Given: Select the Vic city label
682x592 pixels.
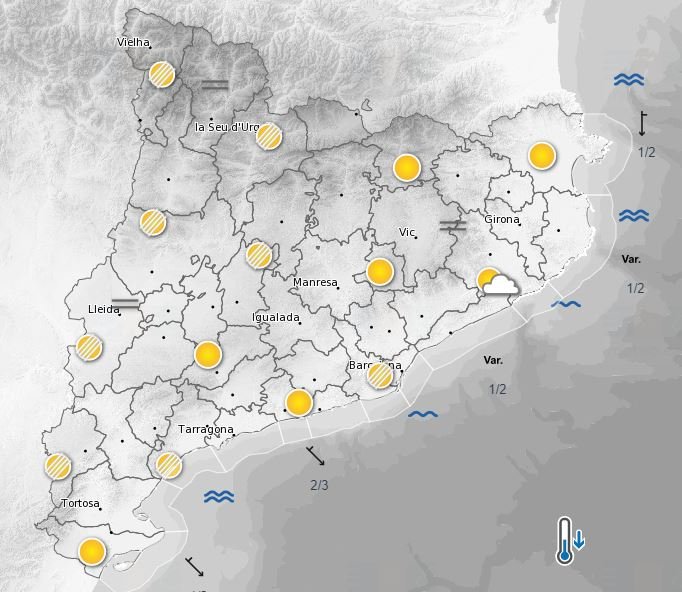Looking at the screenshot, I should coord(407,232).
